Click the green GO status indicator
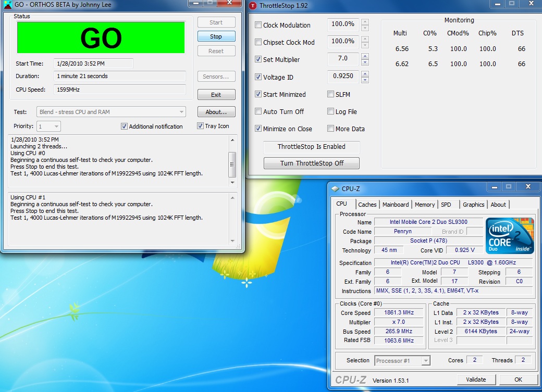This screenshot has height=392, width=542. [101, 37]
